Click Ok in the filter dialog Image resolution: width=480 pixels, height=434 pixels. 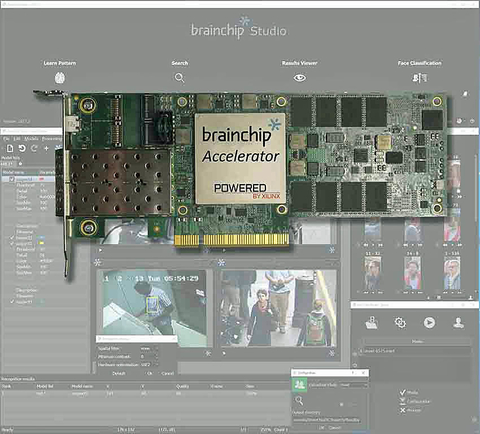(149, 373)
